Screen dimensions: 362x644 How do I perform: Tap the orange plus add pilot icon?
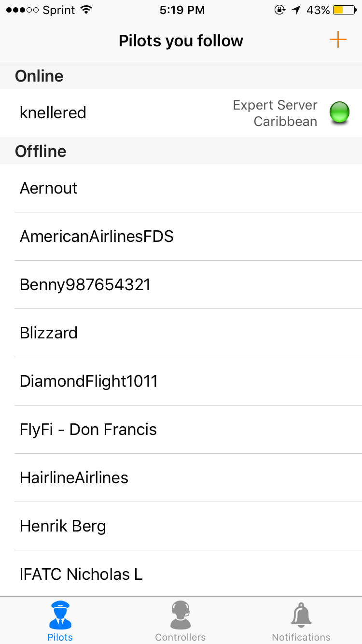338,40
